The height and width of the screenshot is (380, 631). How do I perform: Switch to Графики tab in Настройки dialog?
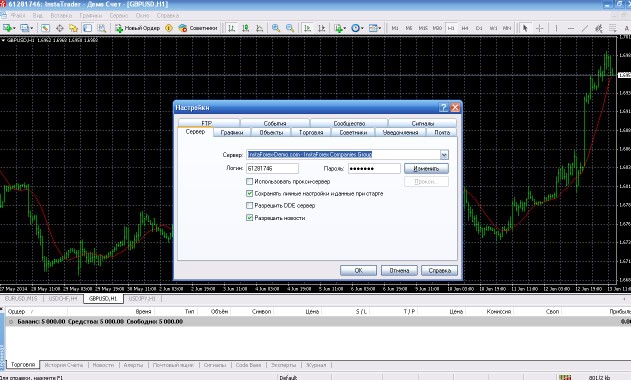pos(232,132)
